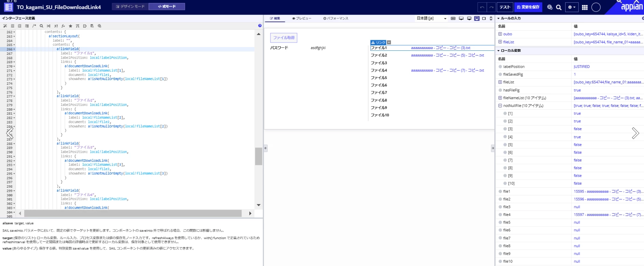The height and width of the screenshot is (266, 644).
Task: Click the 変更を保存 button
Action: tap(528, 7)
